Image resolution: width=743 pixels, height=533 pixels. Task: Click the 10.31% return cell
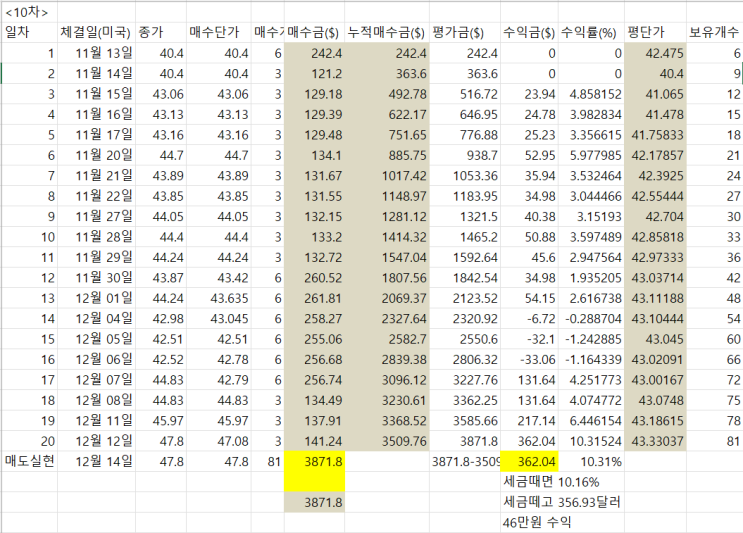tap(591, 461)
